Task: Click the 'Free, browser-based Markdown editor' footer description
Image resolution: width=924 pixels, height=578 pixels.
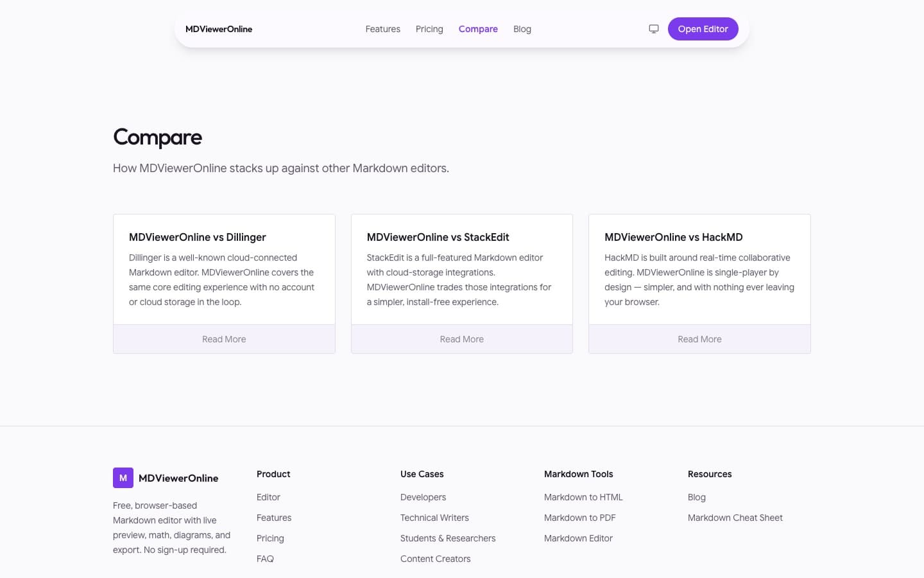Action: 171,528
